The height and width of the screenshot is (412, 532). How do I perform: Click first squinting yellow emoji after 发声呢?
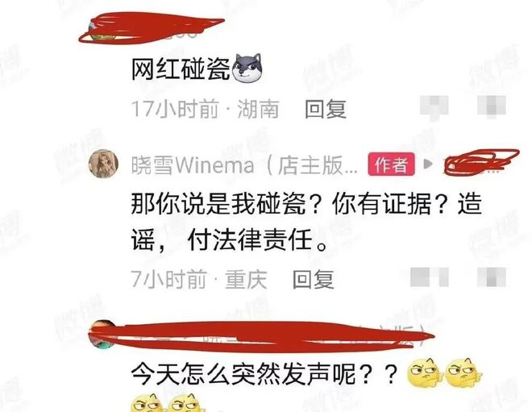click(425, 373)
